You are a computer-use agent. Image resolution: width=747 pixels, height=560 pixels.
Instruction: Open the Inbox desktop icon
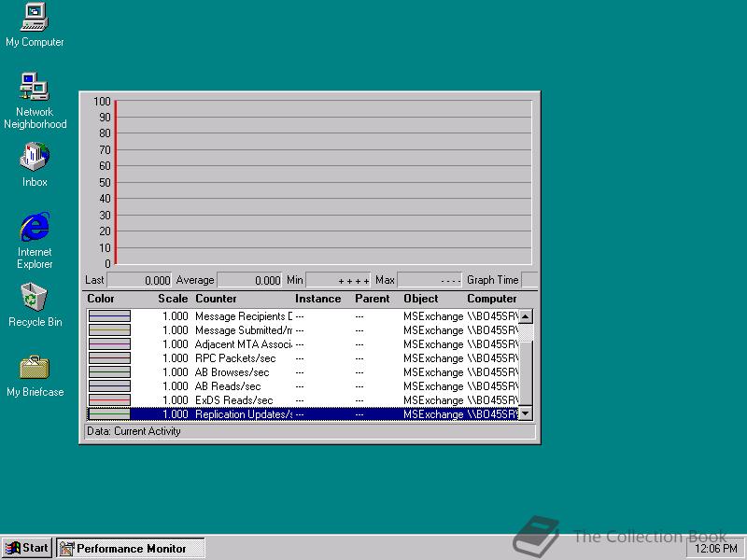click(35, 165)
